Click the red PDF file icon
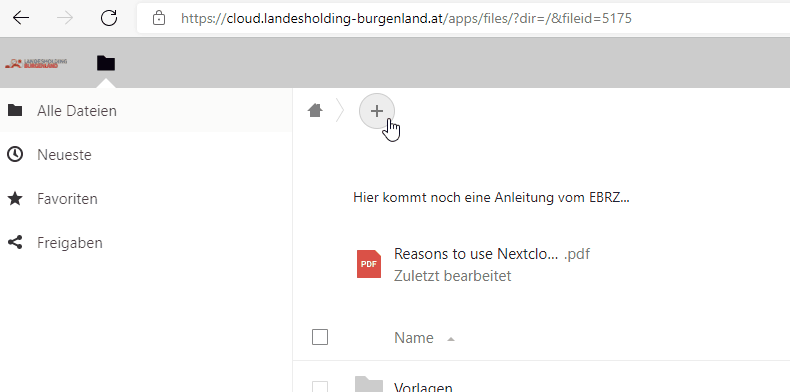Image resolution: width=790 pixels, height=392 pixels. pyautogui.click(x=369, y=264)
